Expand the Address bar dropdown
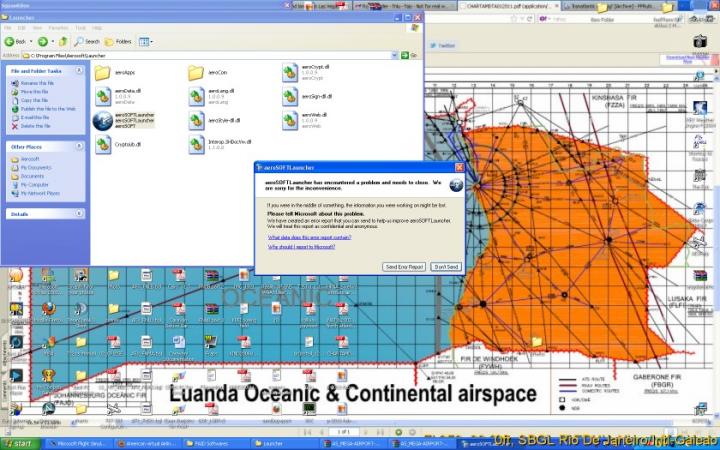 [394, 56]
